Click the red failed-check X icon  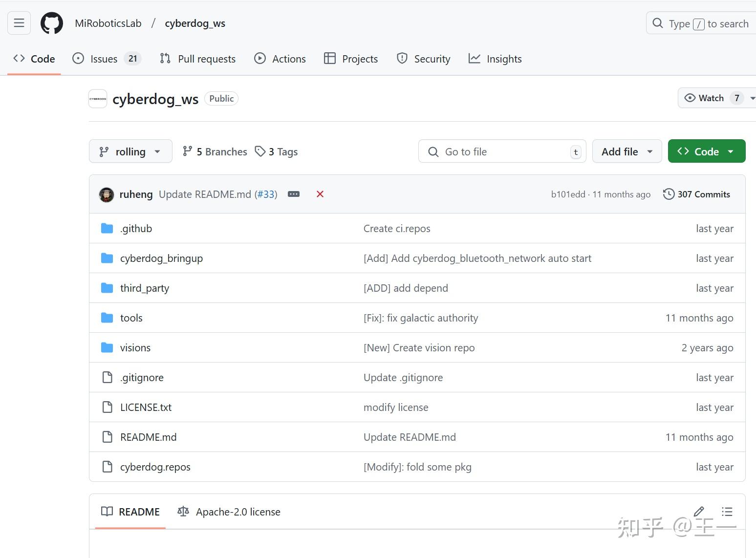(x=320, y=194)
